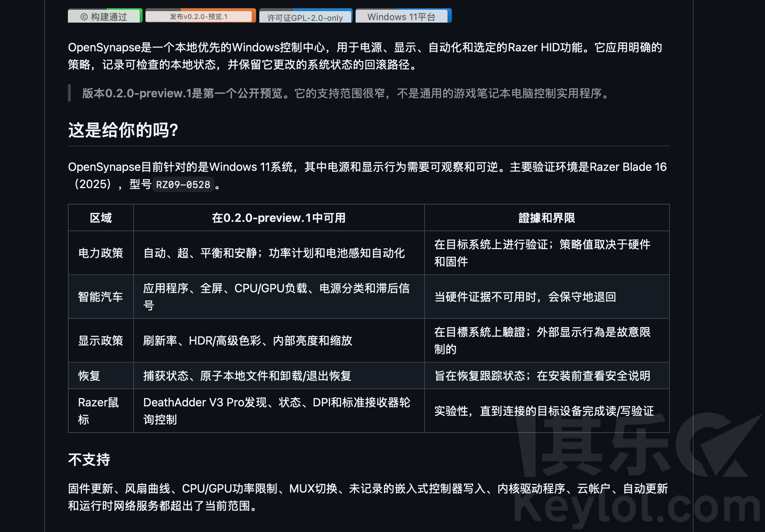Screen dimensions: 765x532
Task: Select the 恢复 table cell
Action: point(101,376)
